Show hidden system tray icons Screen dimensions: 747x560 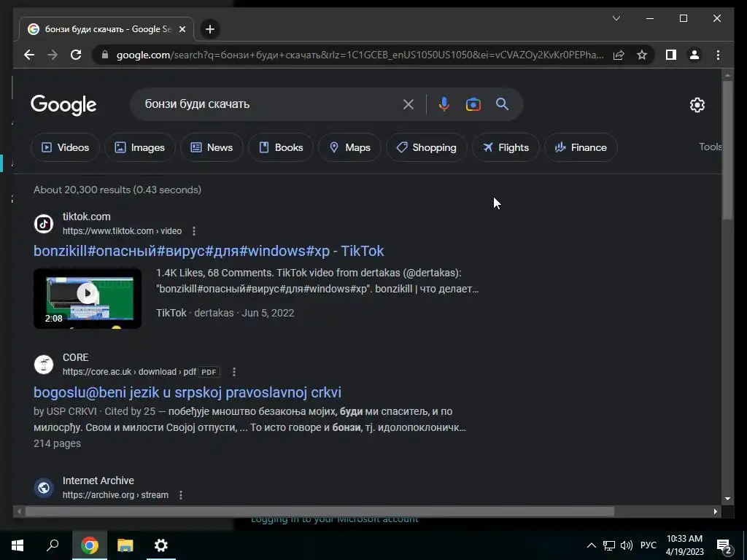[591, 545]
